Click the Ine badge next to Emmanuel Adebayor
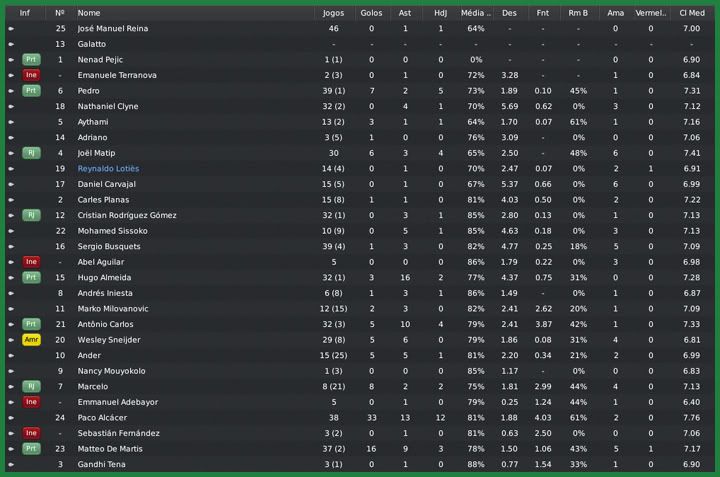Image resolution: width=720 pixels, height=477 pixels. (31, 402)
